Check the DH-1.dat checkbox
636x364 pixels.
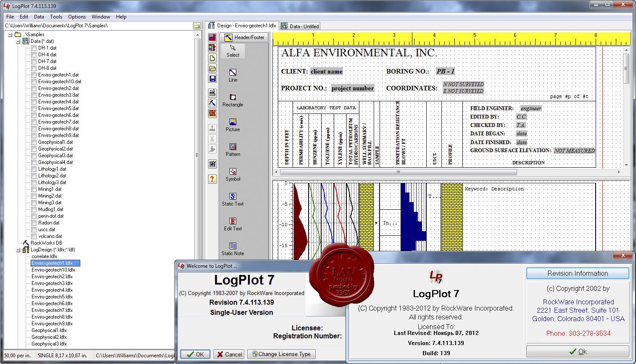tap(34, 48)
